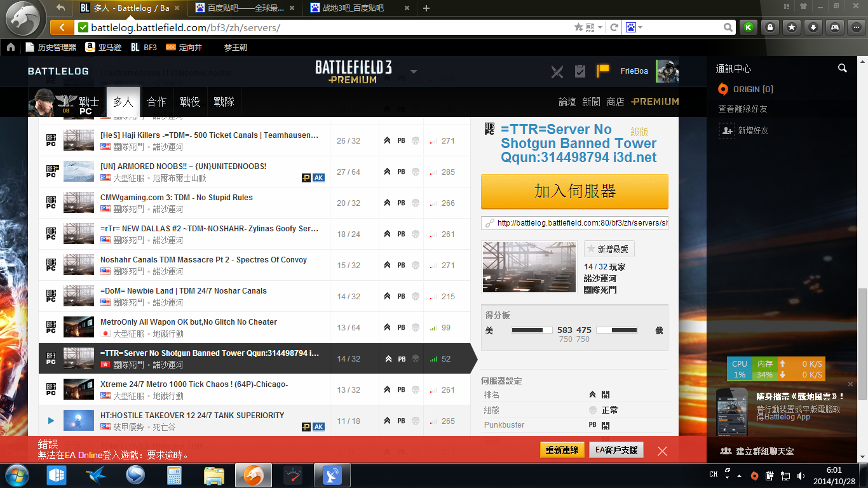Switch to the 多人 multiplayer tab
The image size is (868, 488).
click(123, 102)
